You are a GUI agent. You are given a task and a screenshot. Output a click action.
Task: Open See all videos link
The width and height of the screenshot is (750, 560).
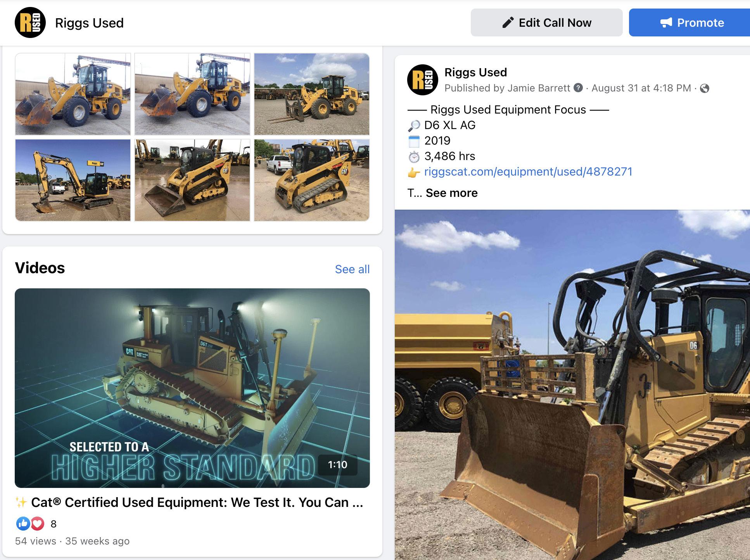352,269
